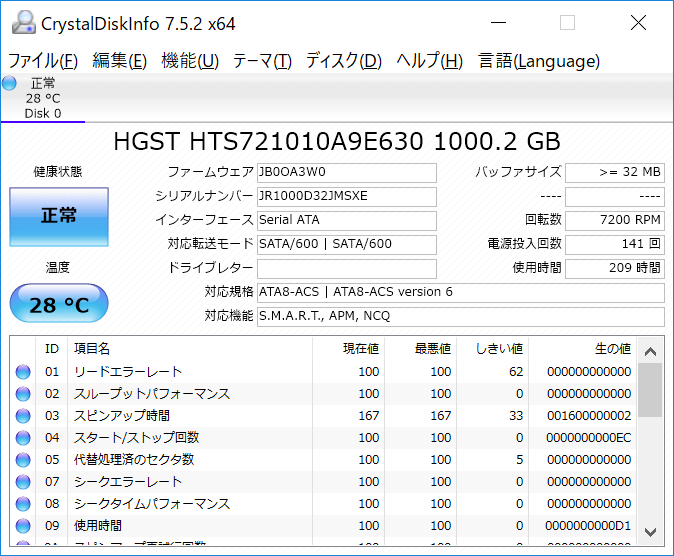Open the ディスク(D) menu

tap(344, 61)
